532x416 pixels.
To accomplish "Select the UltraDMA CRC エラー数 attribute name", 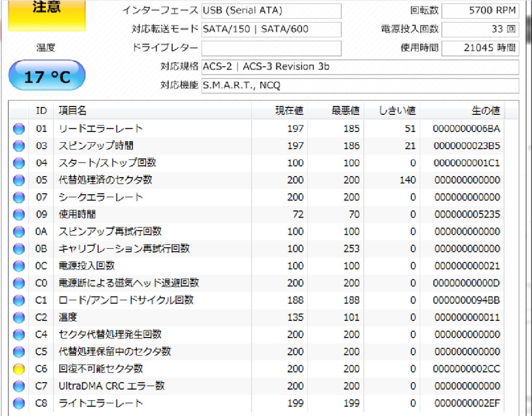I will 112,386.
